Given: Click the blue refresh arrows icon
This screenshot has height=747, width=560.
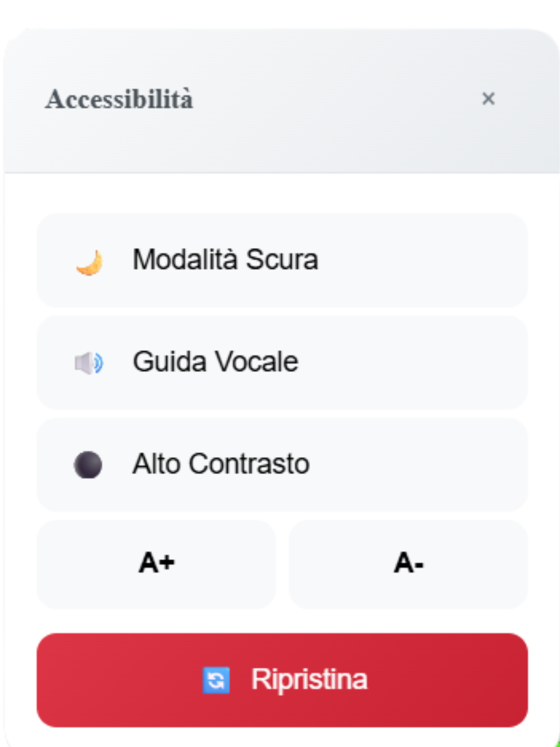Looking at the screenshot, I should point(216,680).
